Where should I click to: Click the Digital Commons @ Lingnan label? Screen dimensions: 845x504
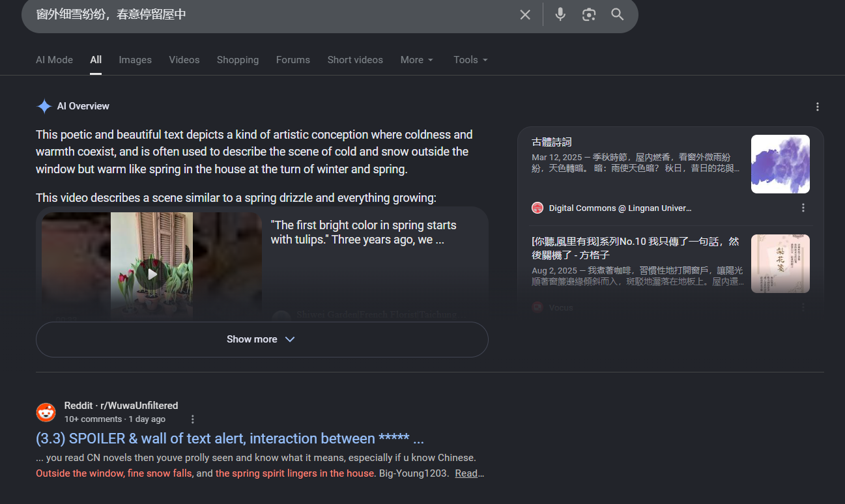620,208
